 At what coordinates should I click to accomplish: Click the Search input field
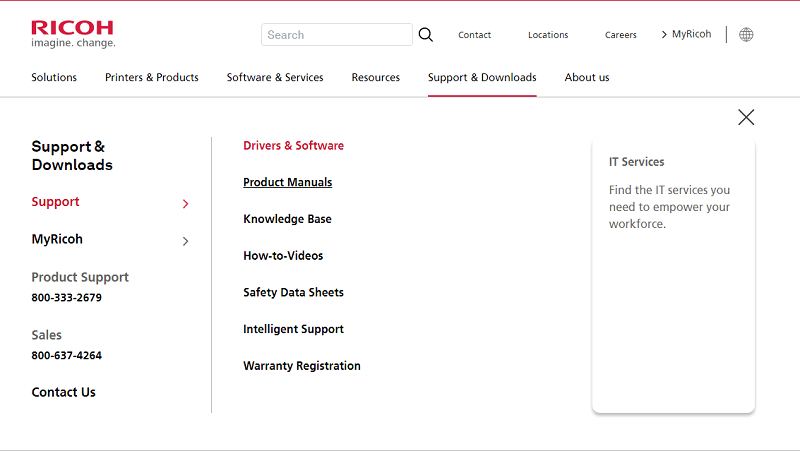click(337, 35)
